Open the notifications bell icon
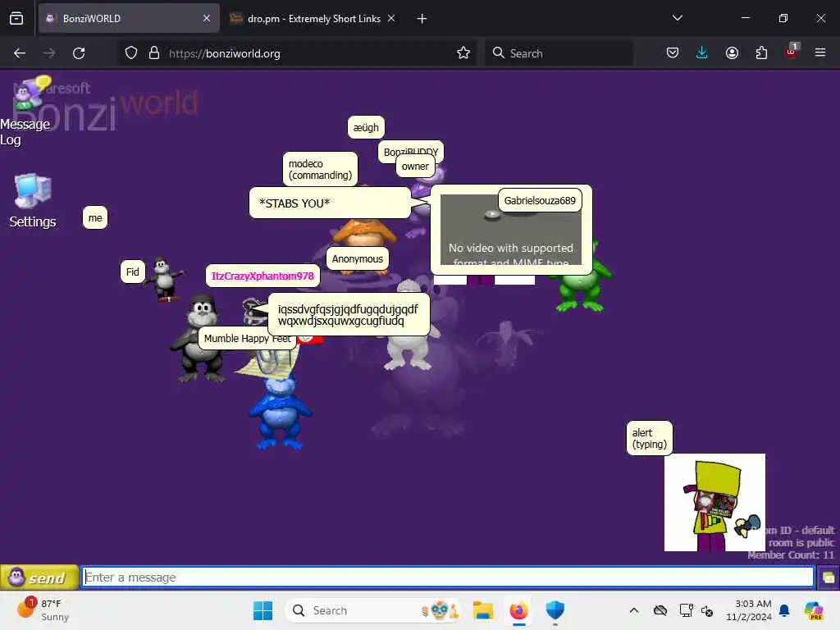 784,610
